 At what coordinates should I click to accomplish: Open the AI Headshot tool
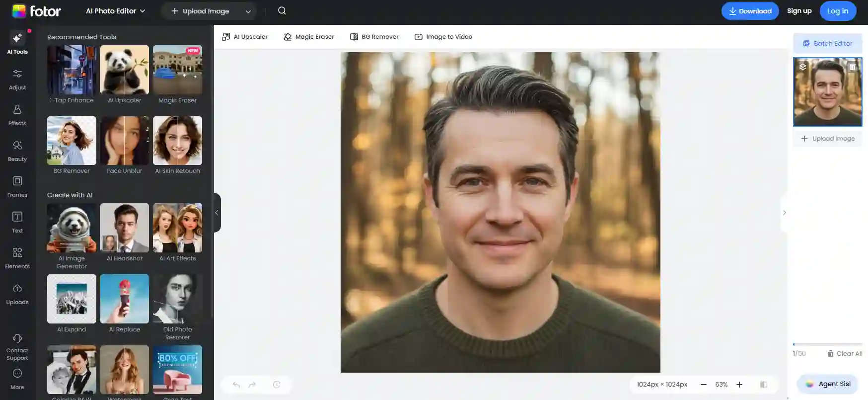point(125,228)
